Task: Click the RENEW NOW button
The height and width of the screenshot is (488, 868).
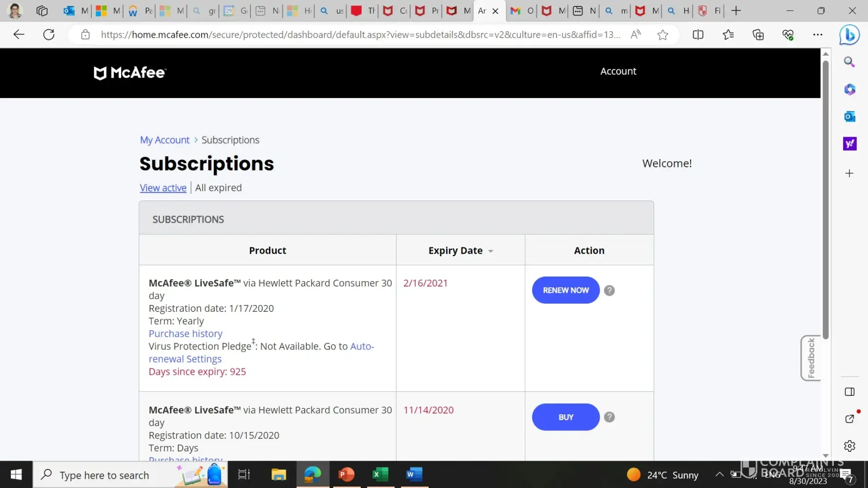Action: pos(566,290)
